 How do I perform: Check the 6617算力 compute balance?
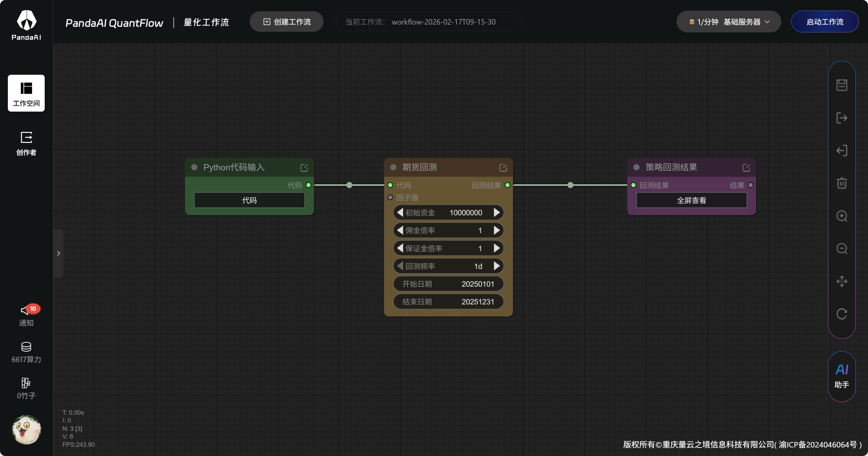(26, 353)
